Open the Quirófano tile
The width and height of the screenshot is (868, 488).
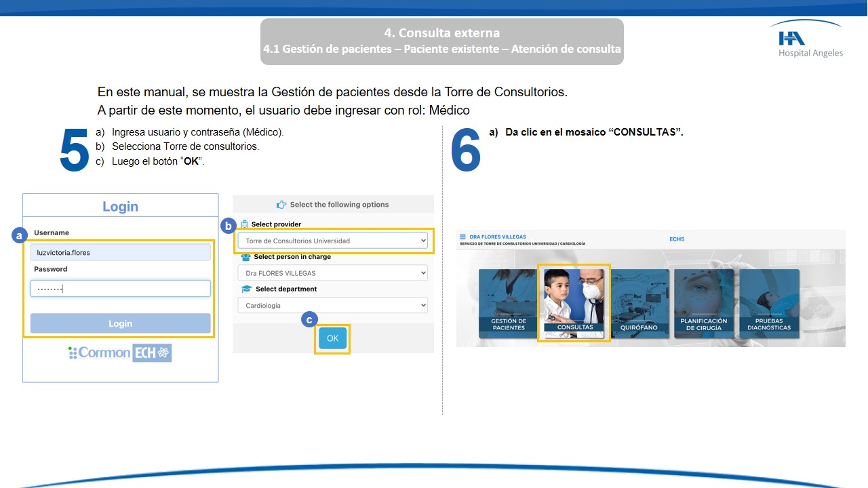pos(638,302)
